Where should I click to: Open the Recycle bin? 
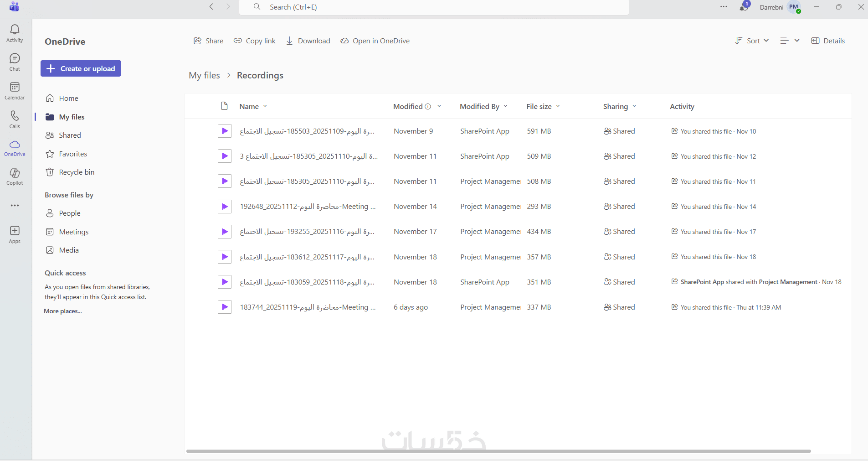pos(70,172)
